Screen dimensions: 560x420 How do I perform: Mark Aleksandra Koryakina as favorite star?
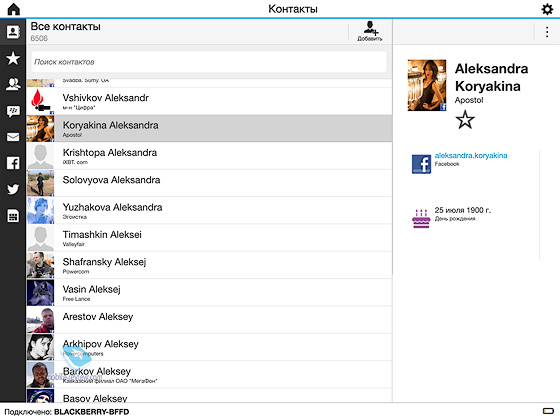coord(465,120)
